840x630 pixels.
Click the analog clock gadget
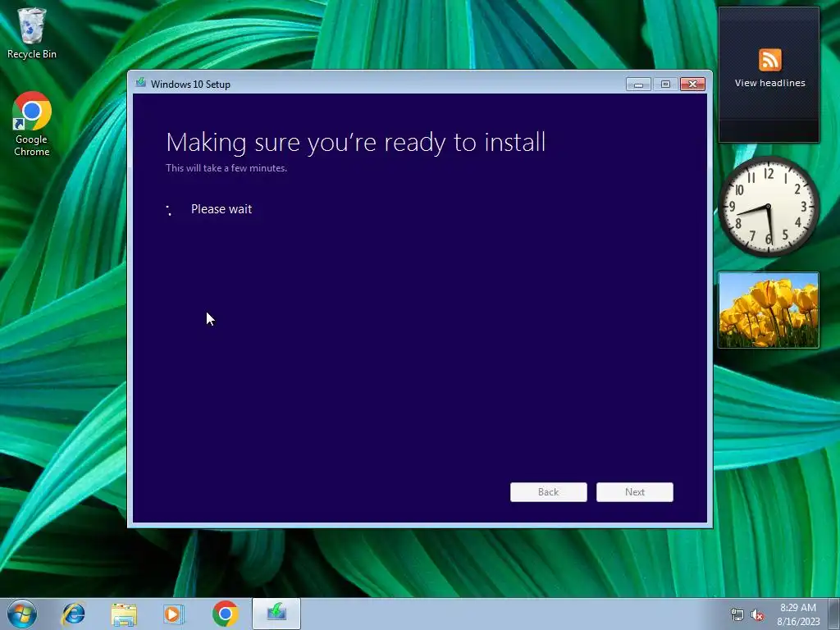[769, 207]
